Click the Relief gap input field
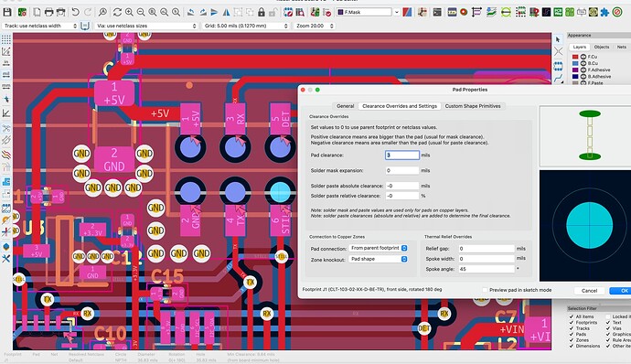The width and height of the screenshot is (631, 364). tap(487, 249)
